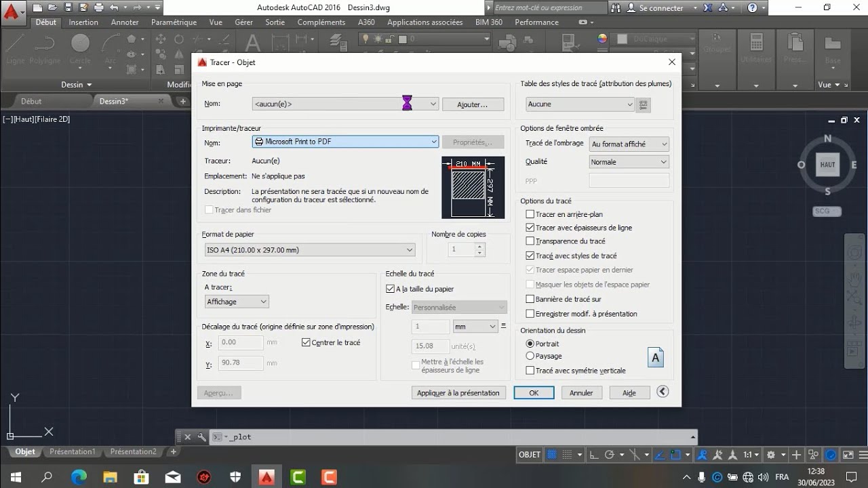
Task: Check Tracé avec symétrie verticale
Action: 530,371
